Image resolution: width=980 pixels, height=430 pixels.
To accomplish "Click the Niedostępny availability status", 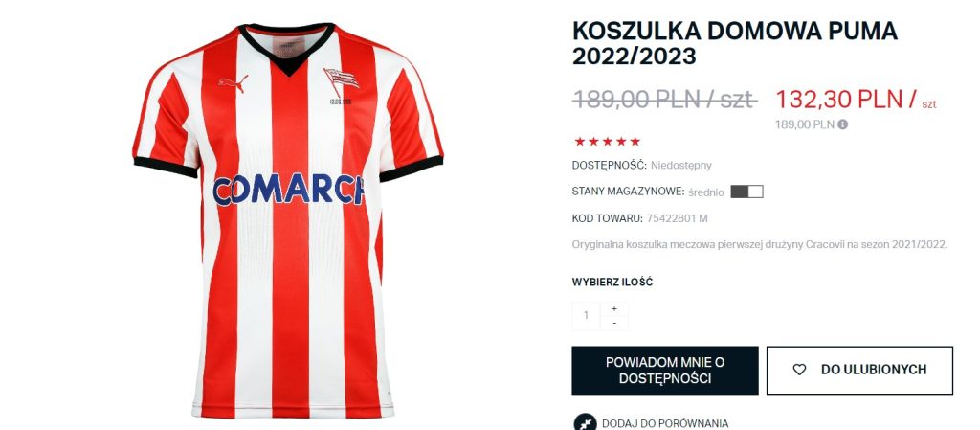I will [x=681, y=166].
